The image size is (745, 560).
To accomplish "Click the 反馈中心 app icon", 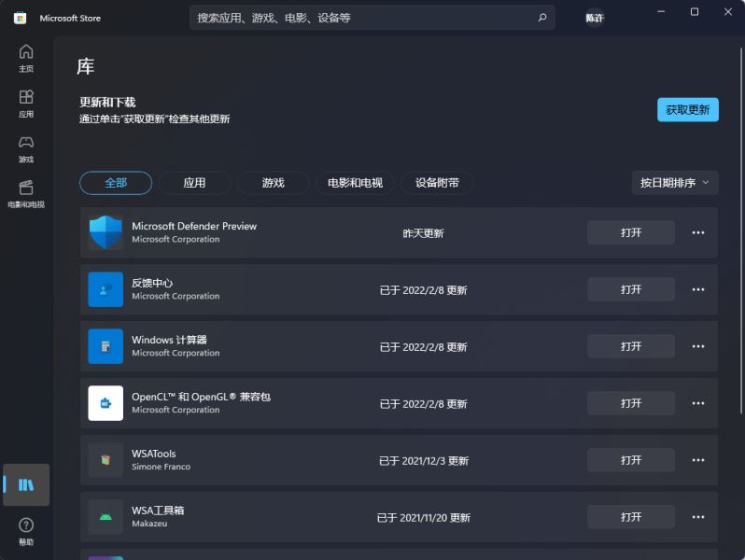I will coord(105,289).
